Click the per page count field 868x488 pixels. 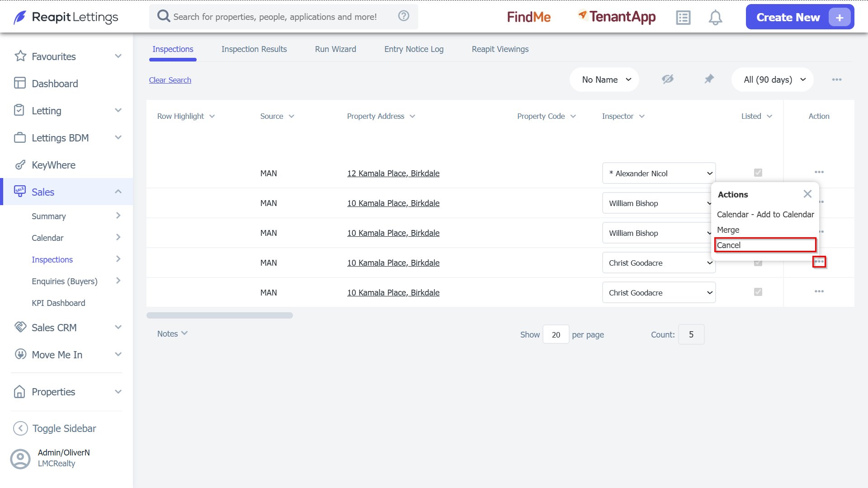pyautogui.click(x=556, y=335)
